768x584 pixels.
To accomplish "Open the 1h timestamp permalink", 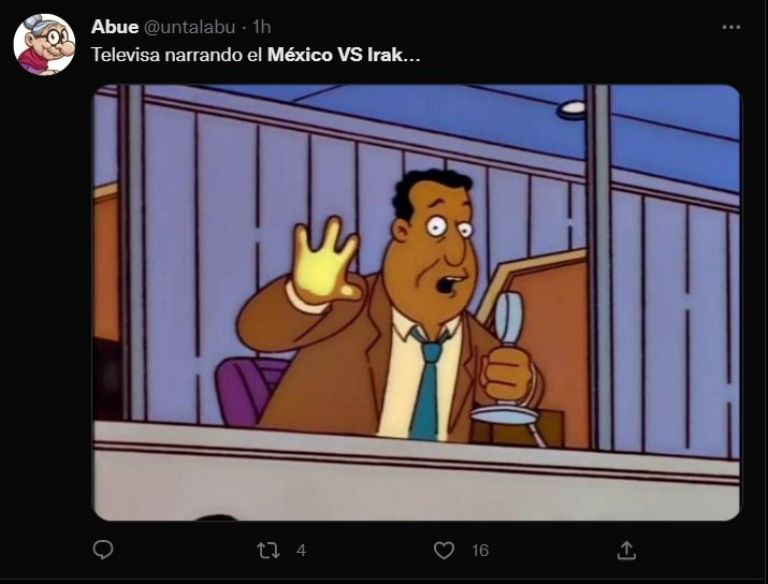I will pos(262,27).
